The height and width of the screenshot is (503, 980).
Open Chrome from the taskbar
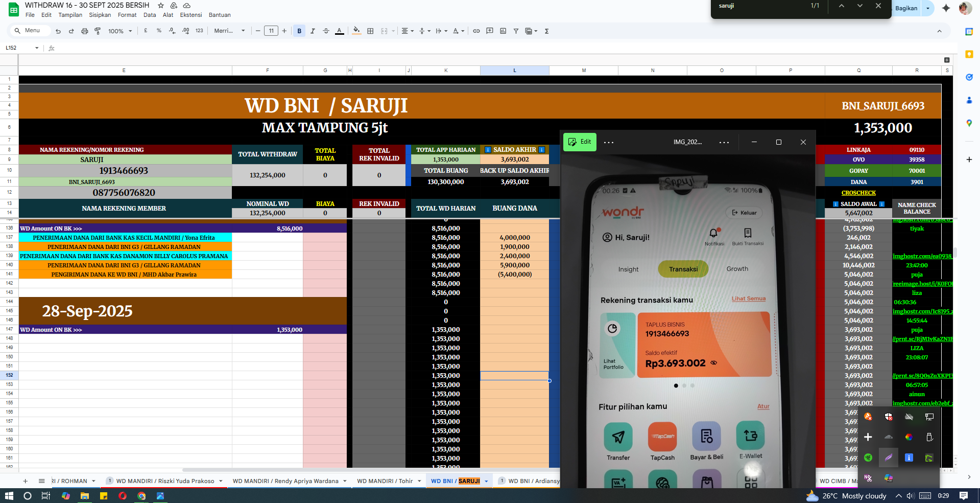tap(141, 496)
